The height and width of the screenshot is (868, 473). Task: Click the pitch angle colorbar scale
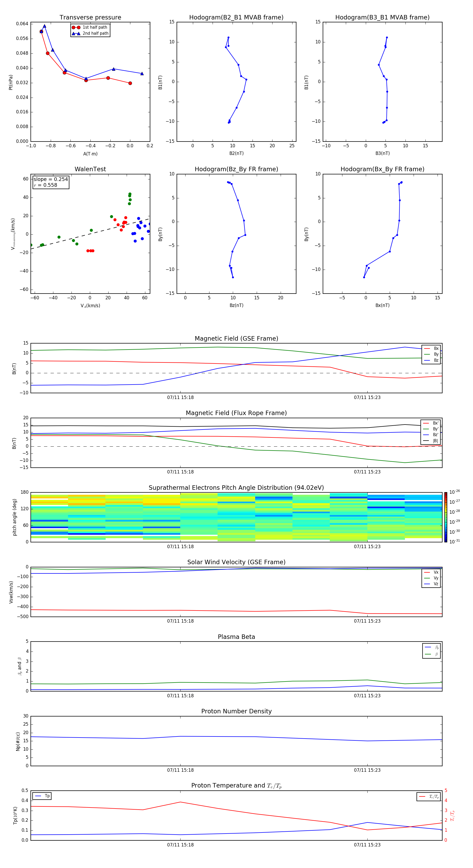pos(446,517)
